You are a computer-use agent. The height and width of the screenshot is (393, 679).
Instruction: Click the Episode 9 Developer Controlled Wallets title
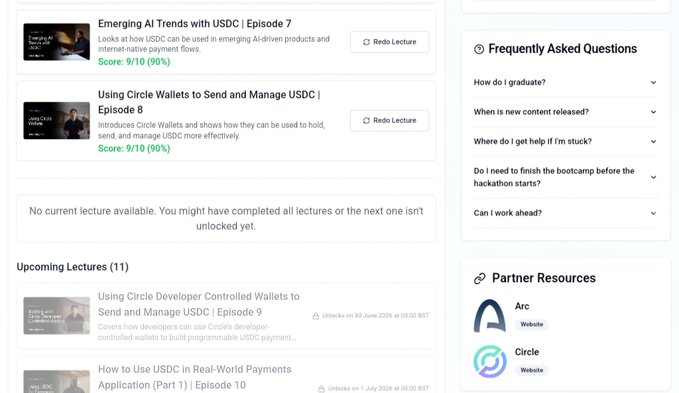click(x=199, y=304)
